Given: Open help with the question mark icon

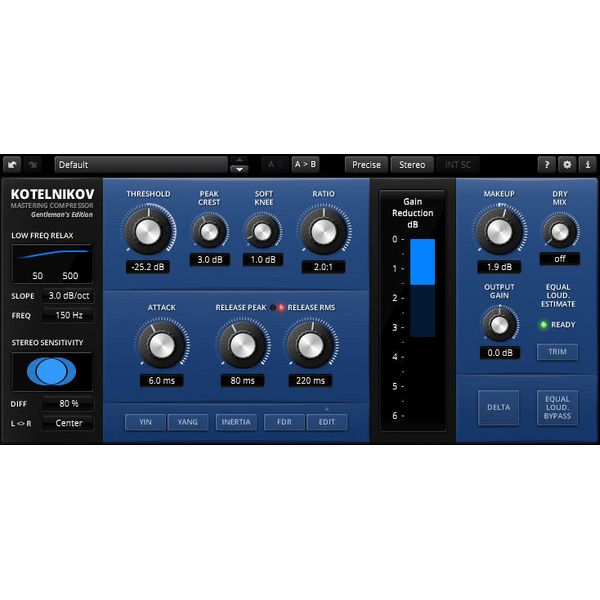Looking at the screenshot, I should click(x=546, y=164).
